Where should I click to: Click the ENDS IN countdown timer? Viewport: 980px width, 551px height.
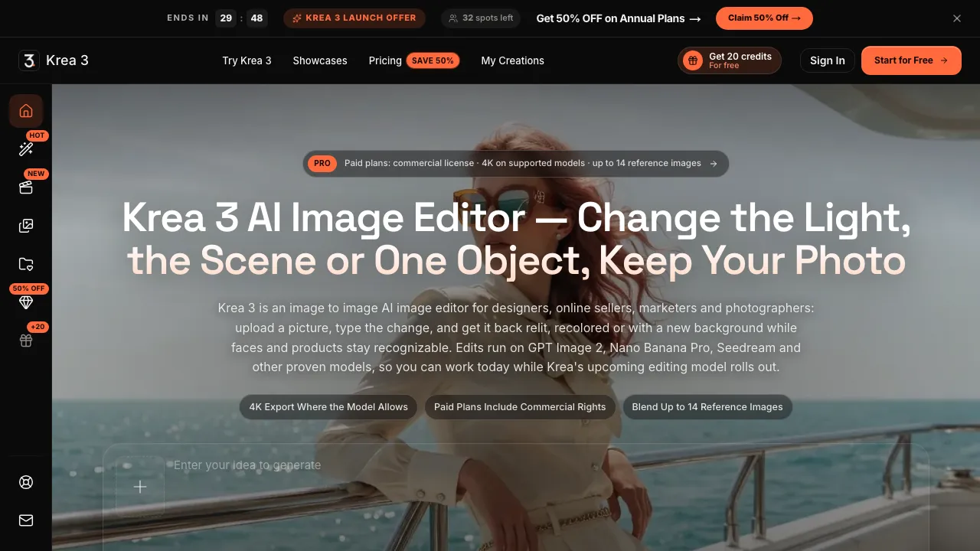[x=217, y=18]
